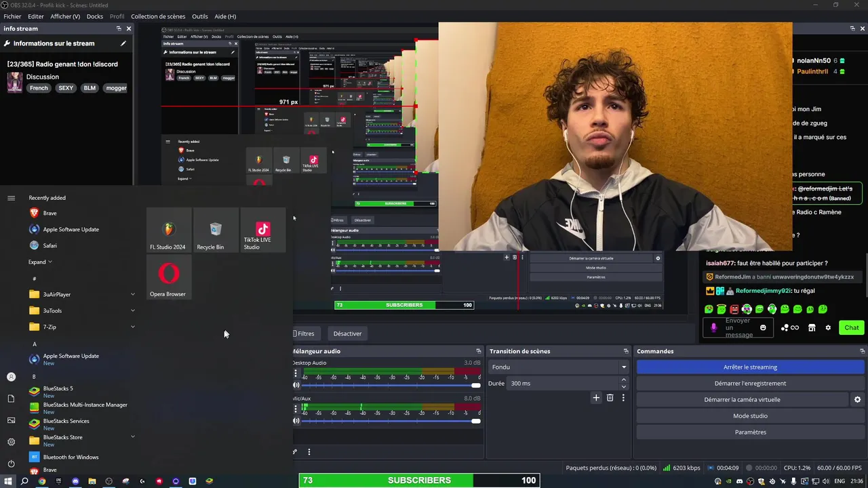Float the info stream dock panel
Viewport: 868px width, 488px height.
click(x=119, y=28)
